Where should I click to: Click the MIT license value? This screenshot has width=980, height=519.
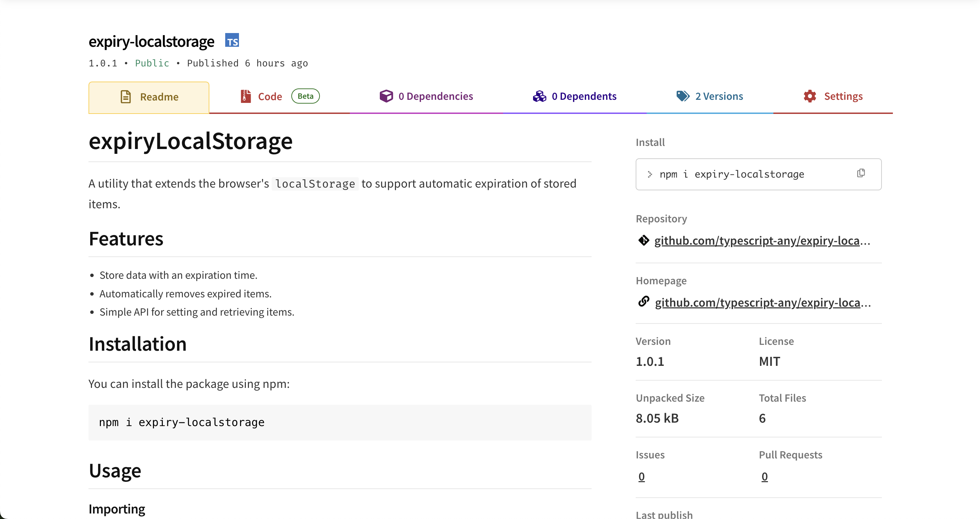click(x=769, y=362)
